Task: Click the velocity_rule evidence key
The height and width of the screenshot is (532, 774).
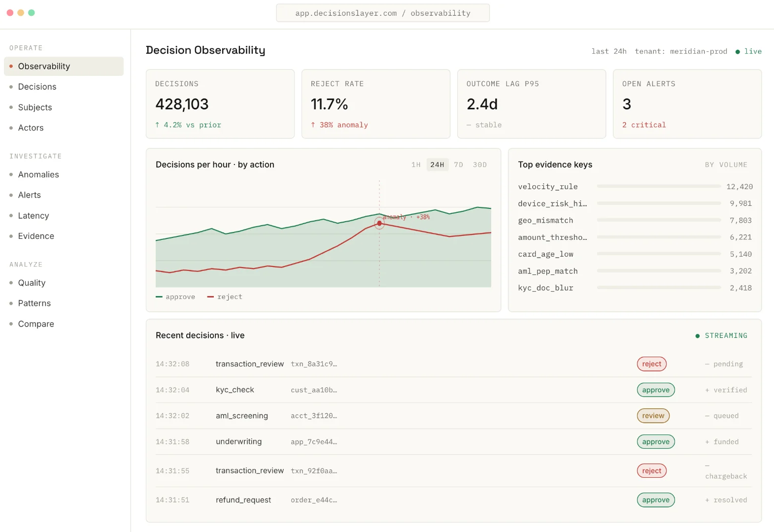Action: coord(548,187)
